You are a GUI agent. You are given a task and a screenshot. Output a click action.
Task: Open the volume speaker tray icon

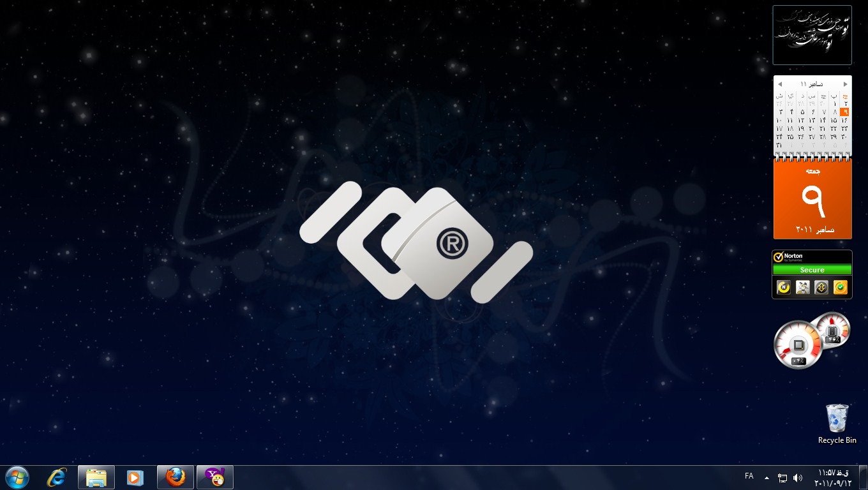[798, 477]
